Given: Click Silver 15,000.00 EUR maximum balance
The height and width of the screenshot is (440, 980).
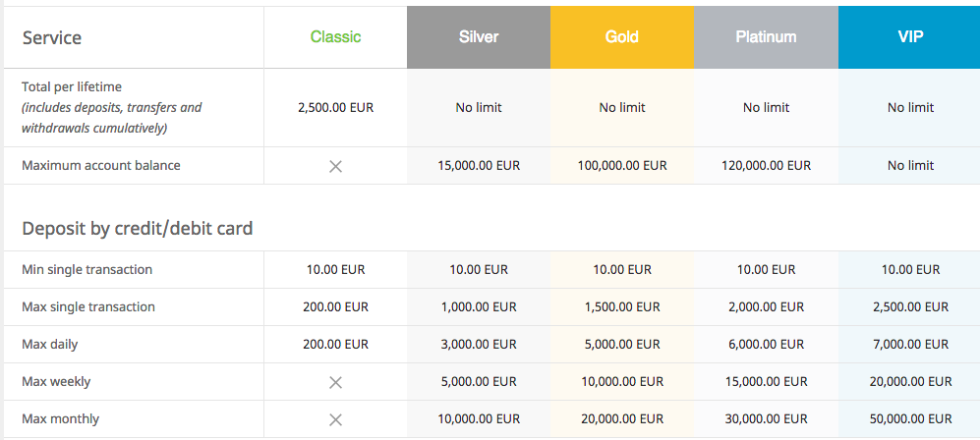Looking at the screenshot, I should 479,166.
